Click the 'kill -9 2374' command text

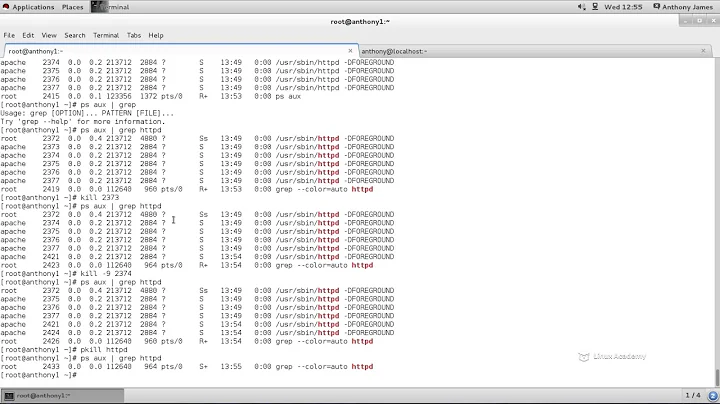pyautogui.click(x=106, y=274)
